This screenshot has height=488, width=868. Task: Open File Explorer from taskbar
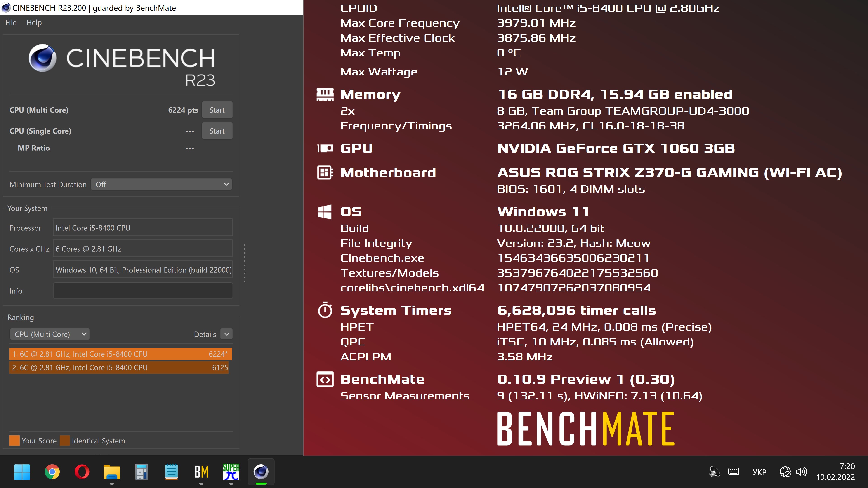coord(111,472)
